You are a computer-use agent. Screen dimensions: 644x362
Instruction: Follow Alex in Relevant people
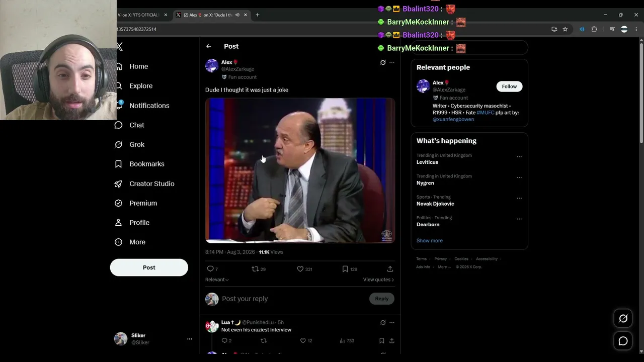(x=509, y=86)
